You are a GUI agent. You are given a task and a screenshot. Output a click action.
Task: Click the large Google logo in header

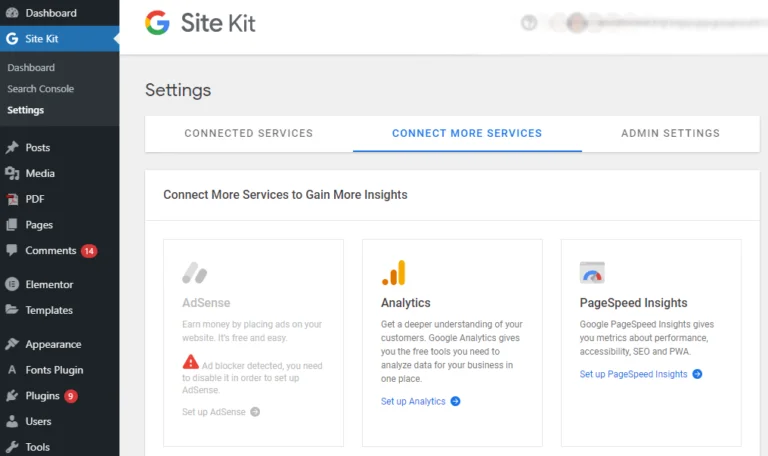click(x=157, y=23)
